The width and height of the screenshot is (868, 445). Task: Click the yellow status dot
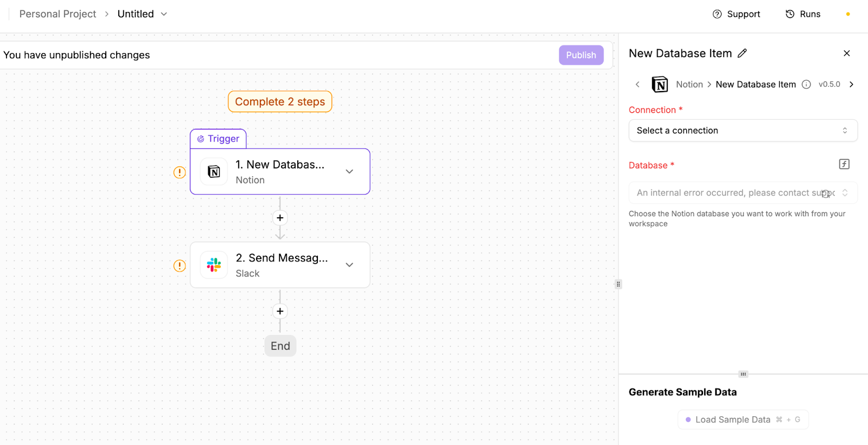[848, 14]
